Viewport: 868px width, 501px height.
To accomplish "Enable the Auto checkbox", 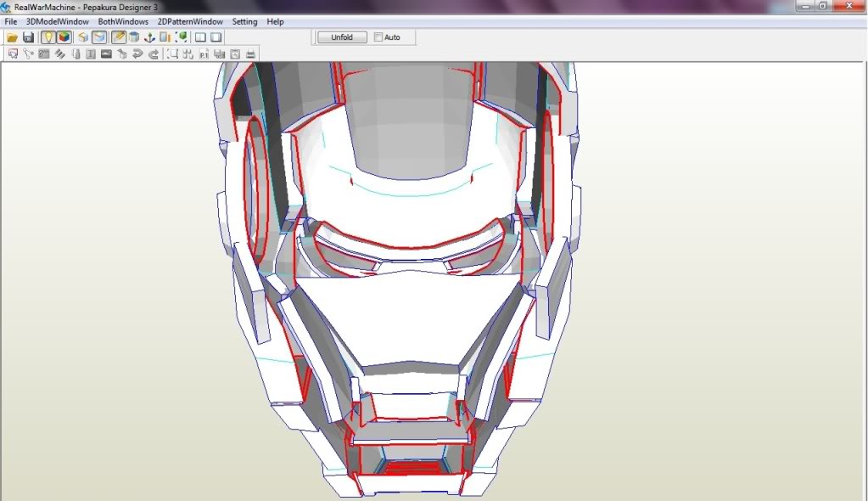I will coord(378,37).
